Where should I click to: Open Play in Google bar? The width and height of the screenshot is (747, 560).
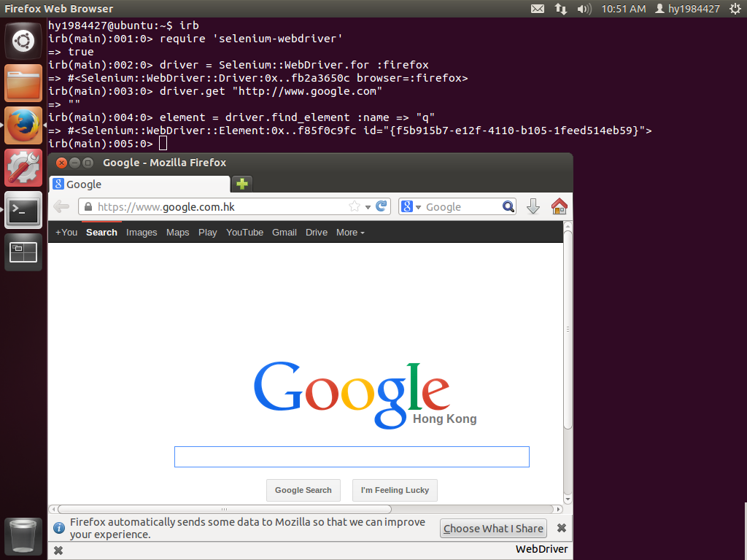(208, 233)
